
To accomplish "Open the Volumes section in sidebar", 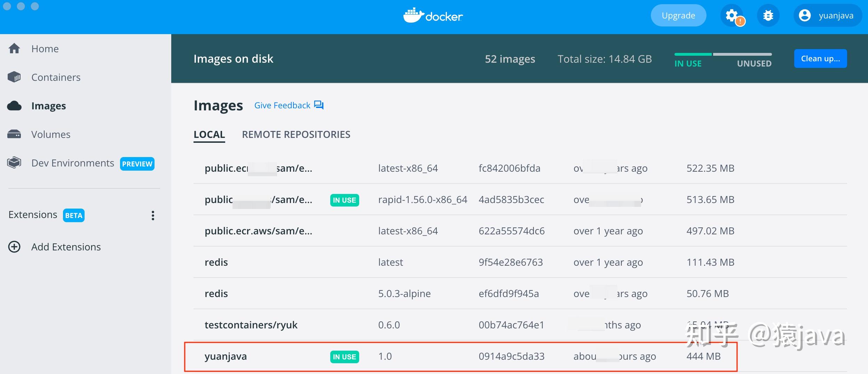I will tap(51, 134).
